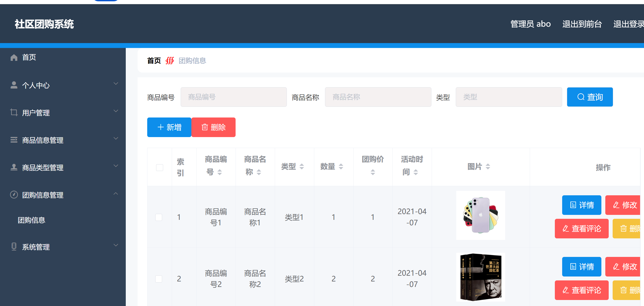644x306 pixels.
Task: Open the iPhone product thumbnail image
Action: (481, 215)
